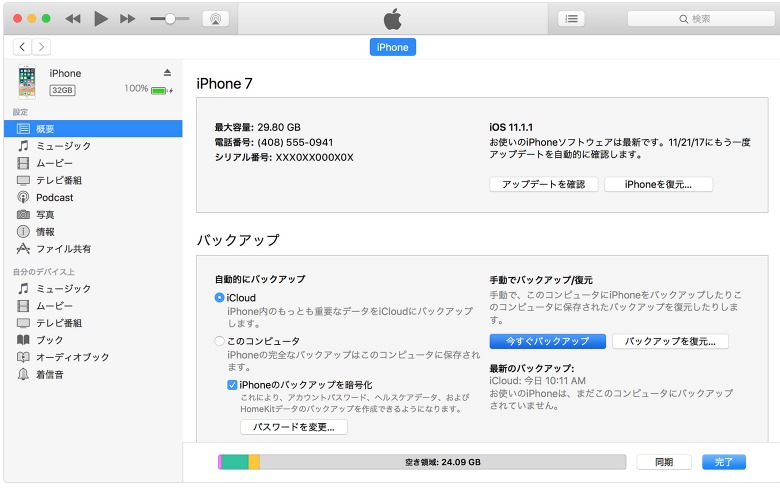This screenshot has width=780, height=488.
Task: Adjust the volume slider in toolbar
Action: pos(170,19)
